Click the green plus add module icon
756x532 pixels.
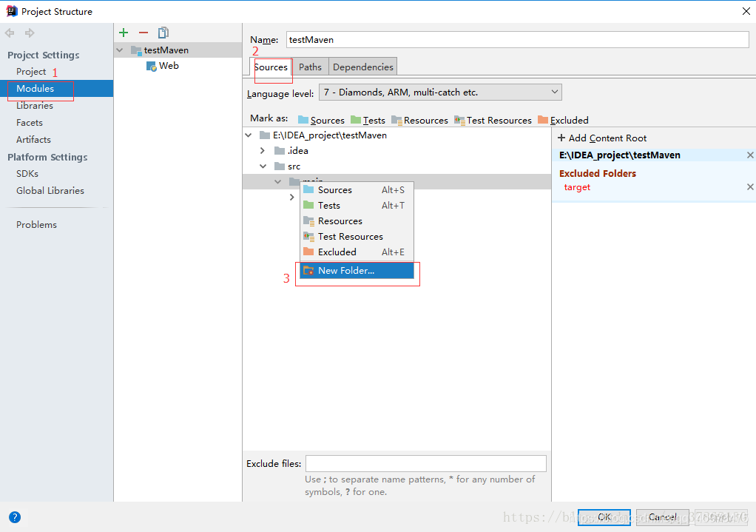coord(124,33)
